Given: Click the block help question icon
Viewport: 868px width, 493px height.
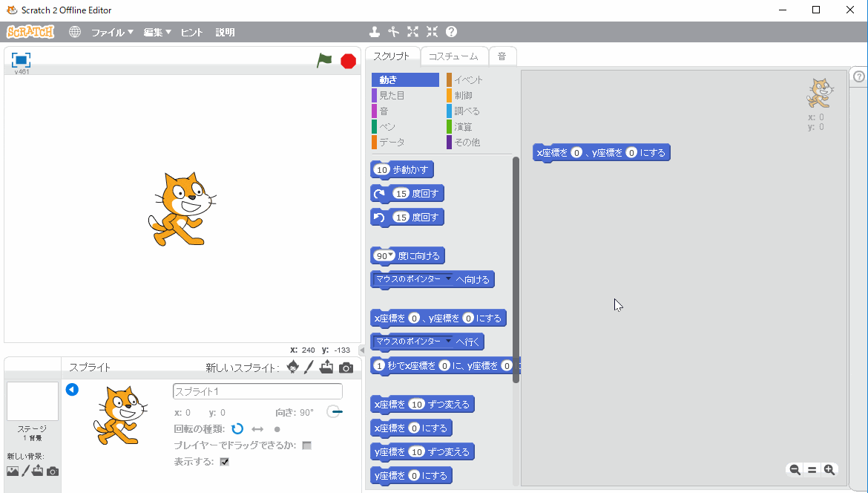Looking at the screenshot, I should pyautogui.click(x=451, y=32).
